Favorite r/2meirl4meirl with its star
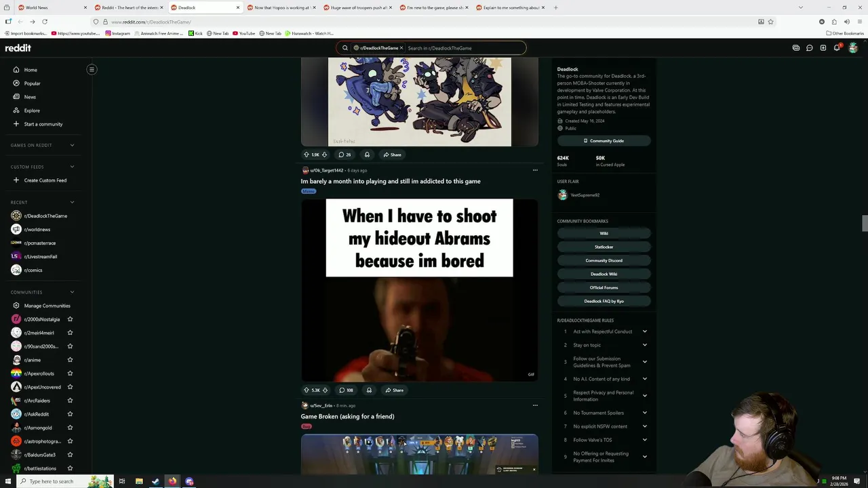The image size is (868, 488). 70,333
